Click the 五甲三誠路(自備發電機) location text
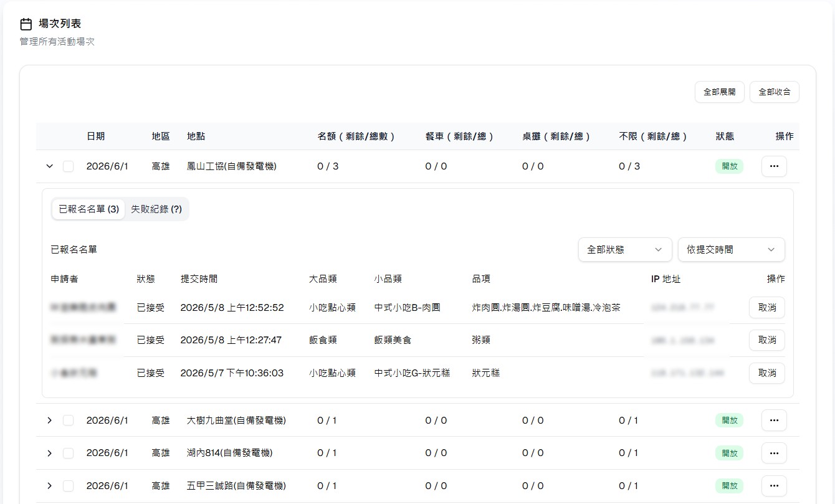Image resolution: width=835 pixels, height=504 pixels. pos(236,485)
